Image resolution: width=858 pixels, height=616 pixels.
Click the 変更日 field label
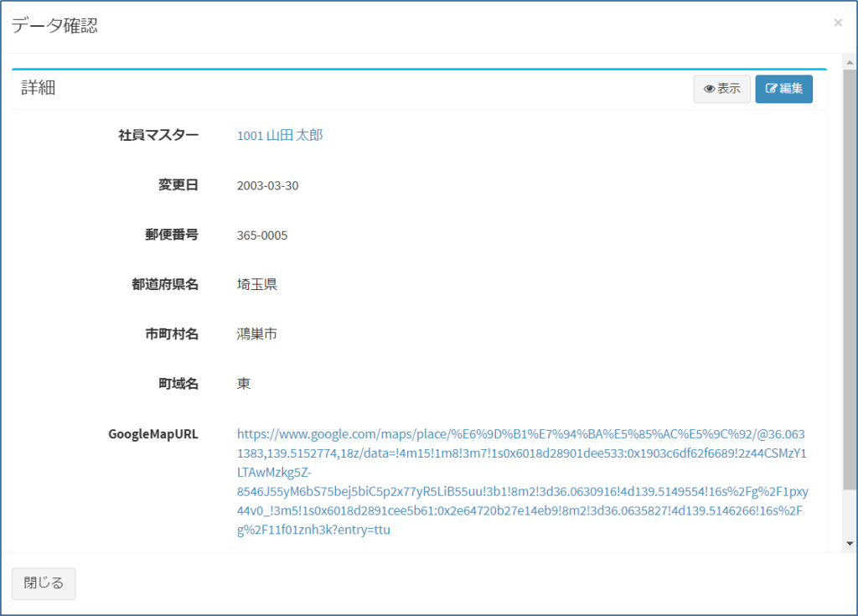(x=178, y=185)
